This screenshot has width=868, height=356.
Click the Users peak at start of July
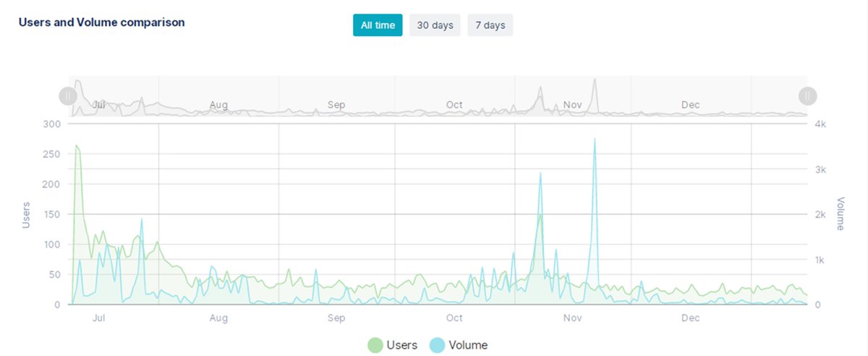[x=76, y=145]
